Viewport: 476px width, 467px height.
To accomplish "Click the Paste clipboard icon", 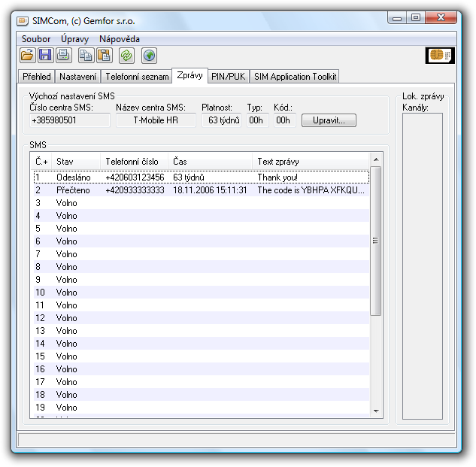I will [104, 55].
